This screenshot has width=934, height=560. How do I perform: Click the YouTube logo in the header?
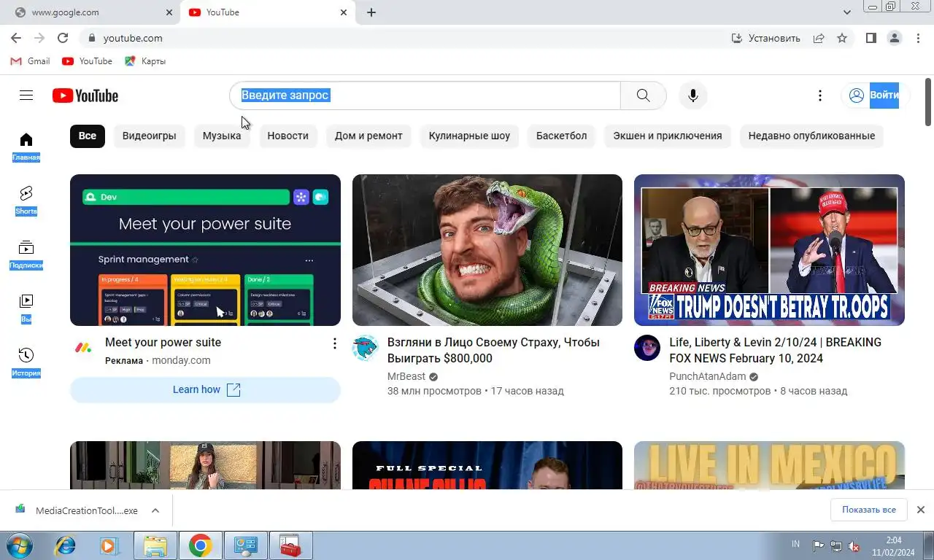click(85, 96)
